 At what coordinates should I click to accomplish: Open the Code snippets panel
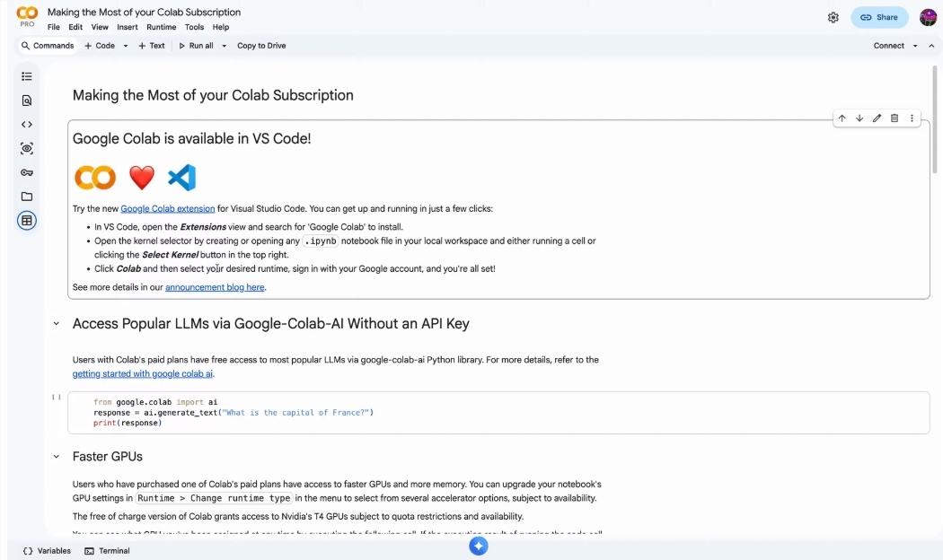pos(26,124)
